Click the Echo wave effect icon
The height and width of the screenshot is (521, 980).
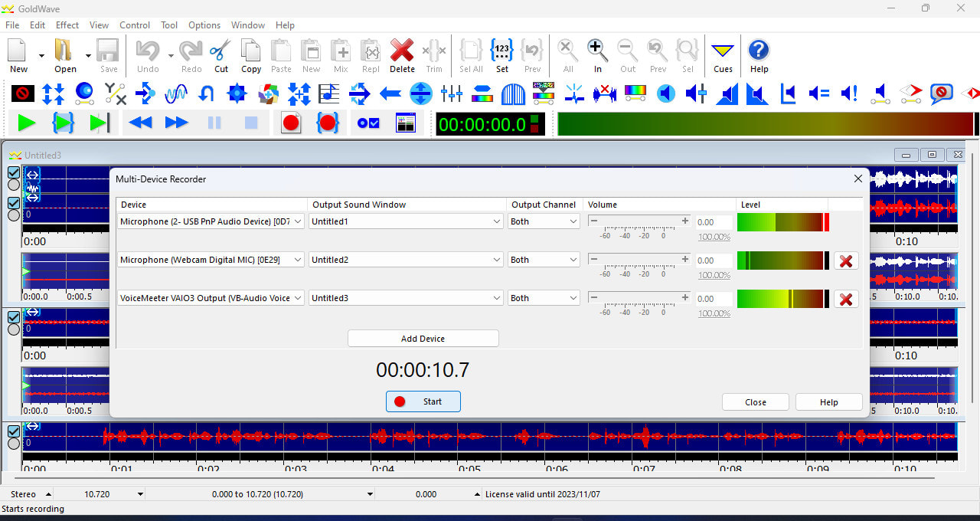pos(176,93)
